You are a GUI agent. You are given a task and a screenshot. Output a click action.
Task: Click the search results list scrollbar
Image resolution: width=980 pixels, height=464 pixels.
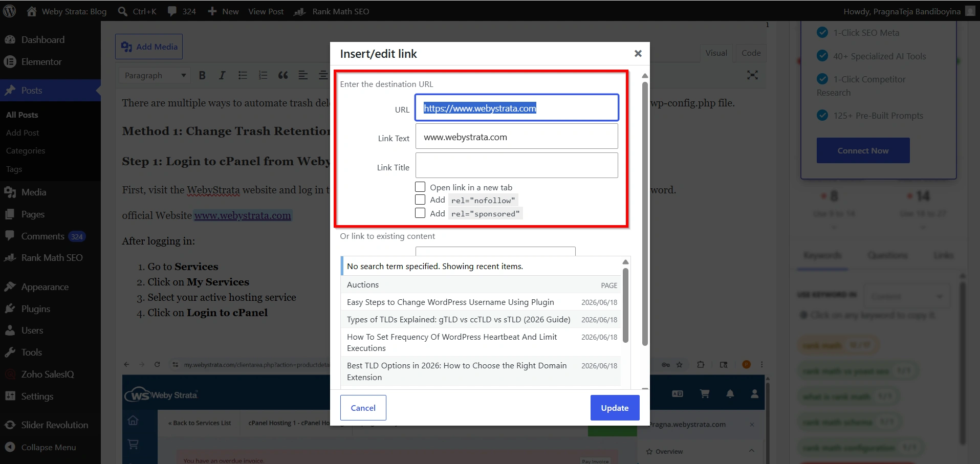pyautogui.click(x=625, y=305)
